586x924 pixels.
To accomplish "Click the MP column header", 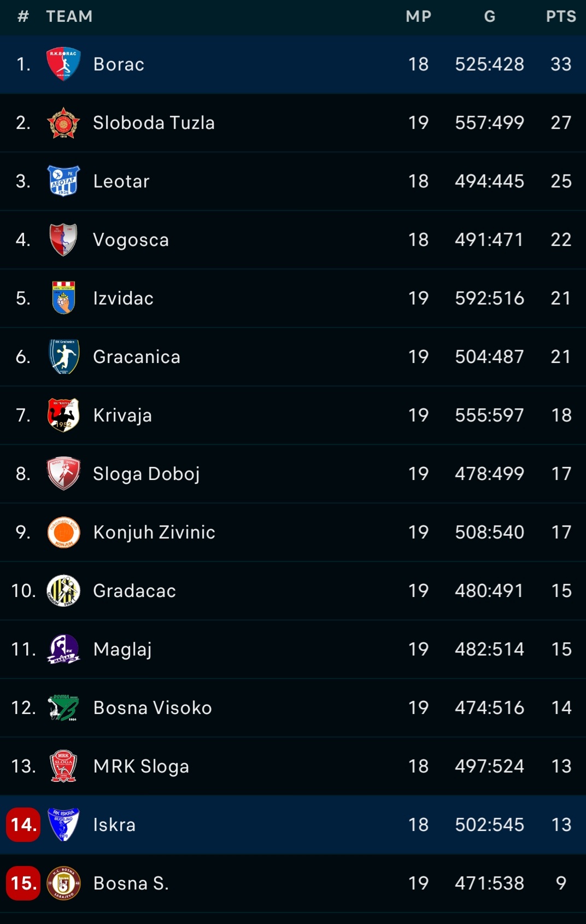I will coord(418,16).
